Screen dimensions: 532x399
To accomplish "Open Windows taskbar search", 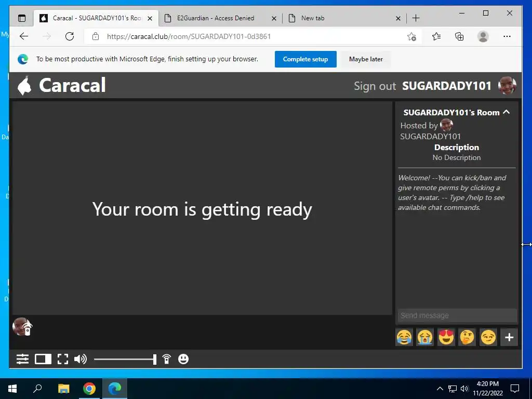I will 37,389.
